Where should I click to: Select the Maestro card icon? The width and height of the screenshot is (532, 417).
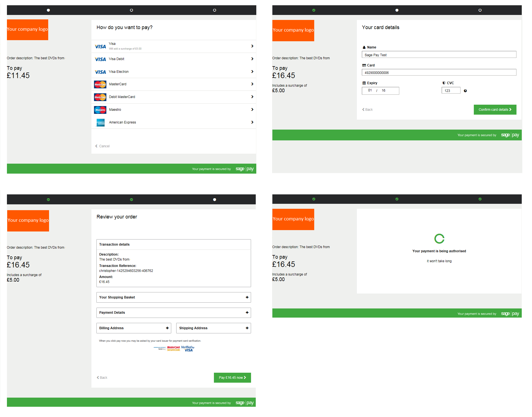click(x=100, y=110)
